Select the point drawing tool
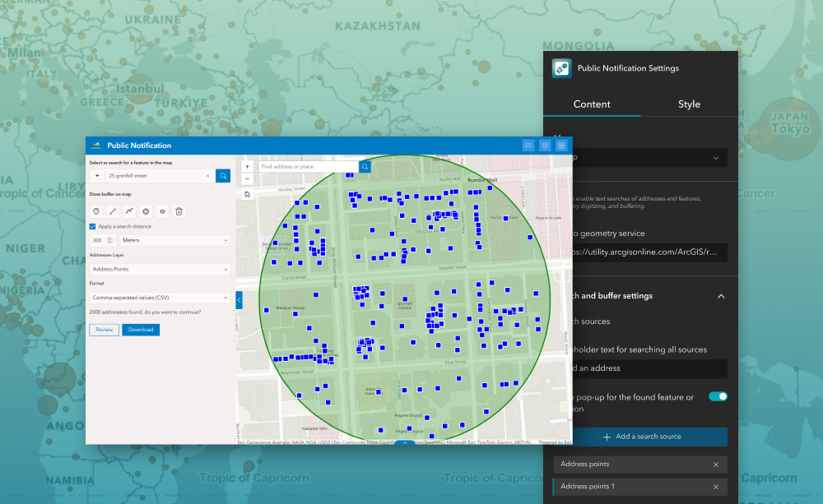 pos(96,211)
